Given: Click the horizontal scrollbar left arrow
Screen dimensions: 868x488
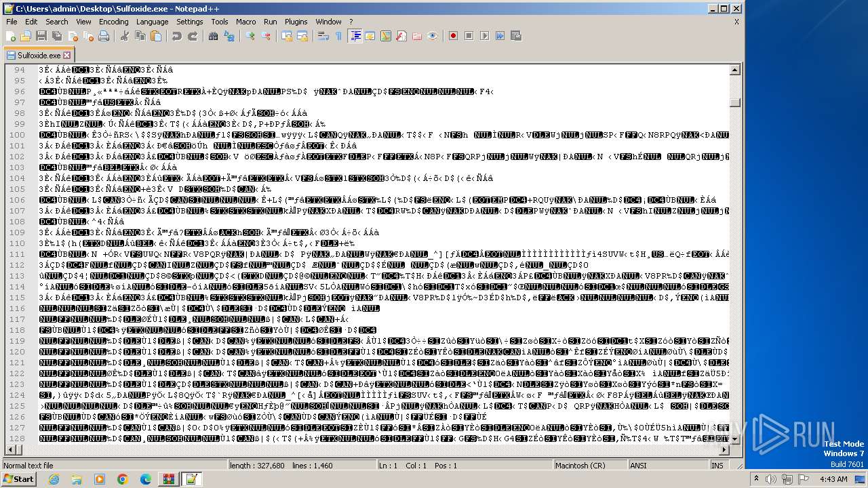Looking at the screenshot, I should tap(12, 450).
